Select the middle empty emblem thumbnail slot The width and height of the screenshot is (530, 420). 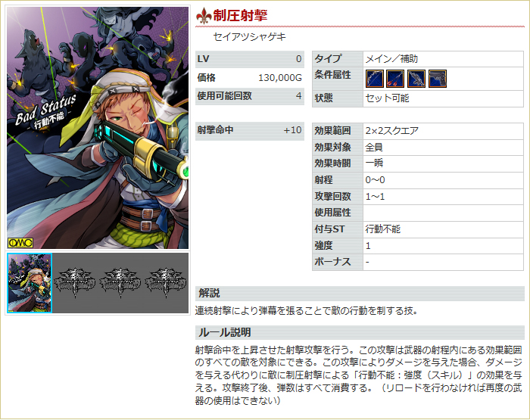click(x=120, y=283)
